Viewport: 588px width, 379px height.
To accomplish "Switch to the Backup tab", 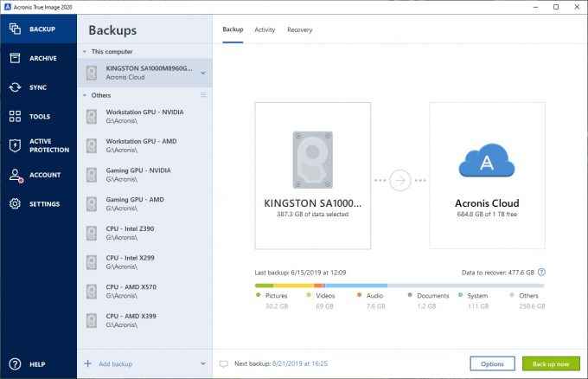I will pyautogui.click(x=233, y=29).
